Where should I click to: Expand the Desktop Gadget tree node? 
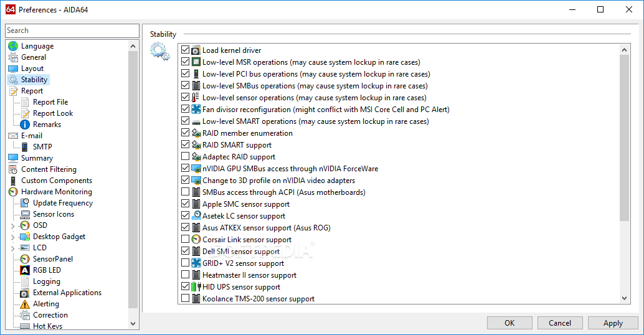(x=12, y=237)
